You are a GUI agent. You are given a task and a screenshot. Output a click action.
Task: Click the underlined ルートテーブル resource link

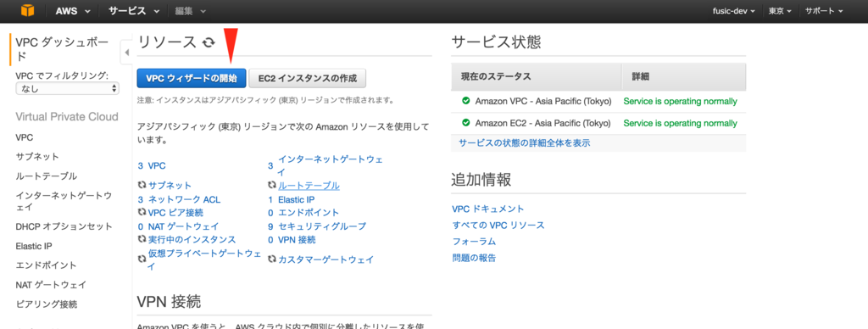click(309, 186)
